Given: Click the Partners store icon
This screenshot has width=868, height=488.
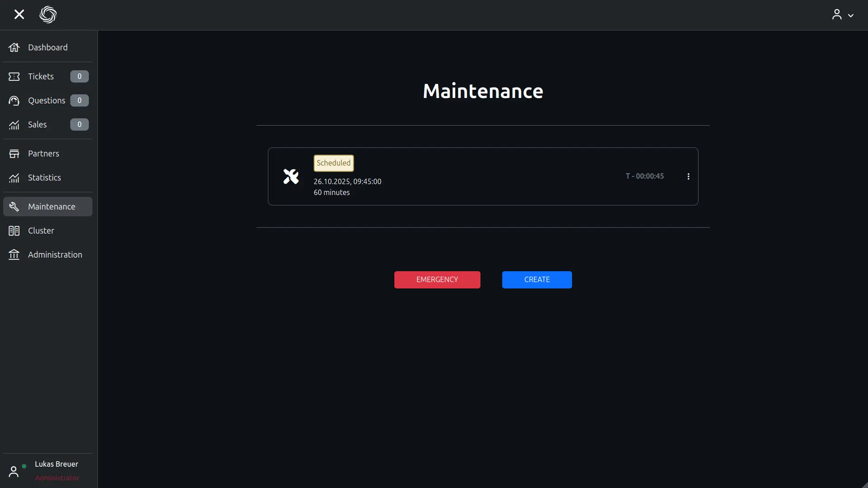Looking at the screenshot, I should pos(14,154).
